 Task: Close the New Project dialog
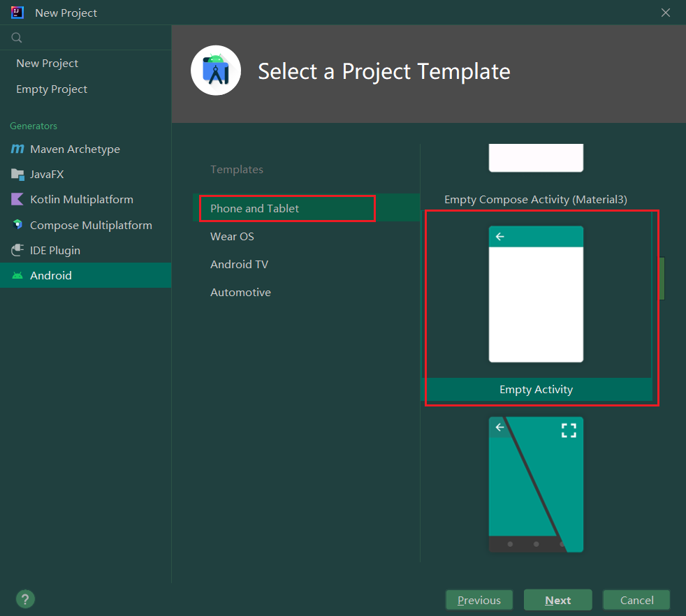point(666,13)
